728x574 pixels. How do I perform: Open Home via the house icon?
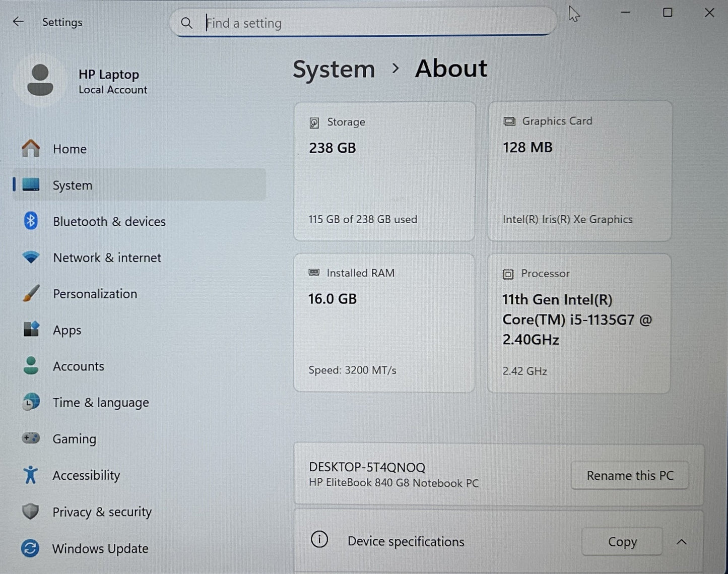tap(31, 149)
